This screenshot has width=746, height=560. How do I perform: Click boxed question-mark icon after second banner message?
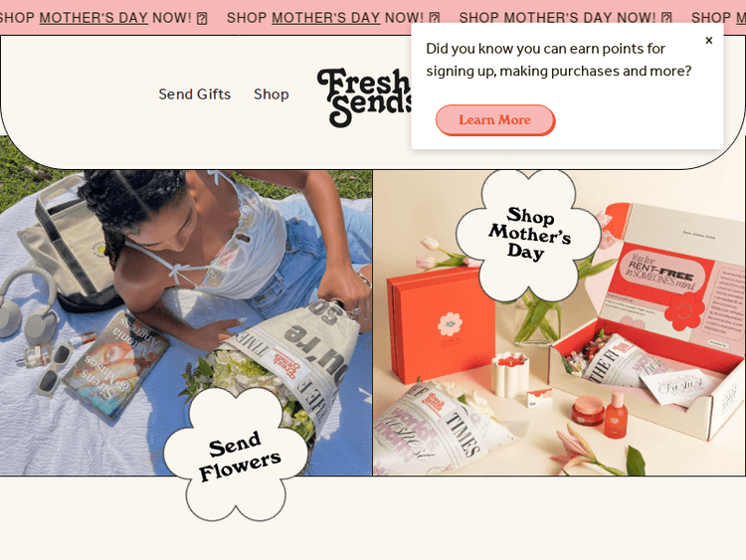click(435, 19)
